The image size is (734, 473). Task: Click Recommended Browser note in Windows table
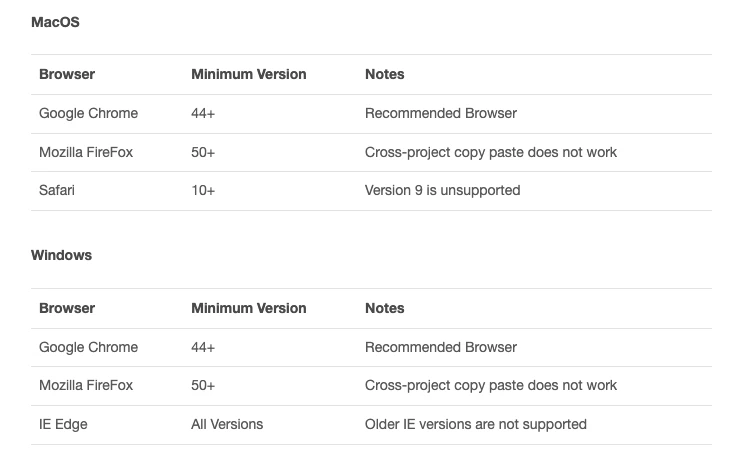tap(440, 347)
